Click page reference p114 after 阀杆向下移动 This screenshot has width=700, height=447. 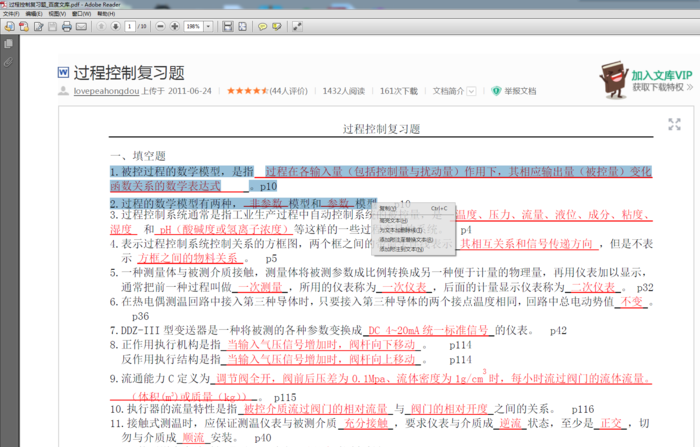coord(460,345)
